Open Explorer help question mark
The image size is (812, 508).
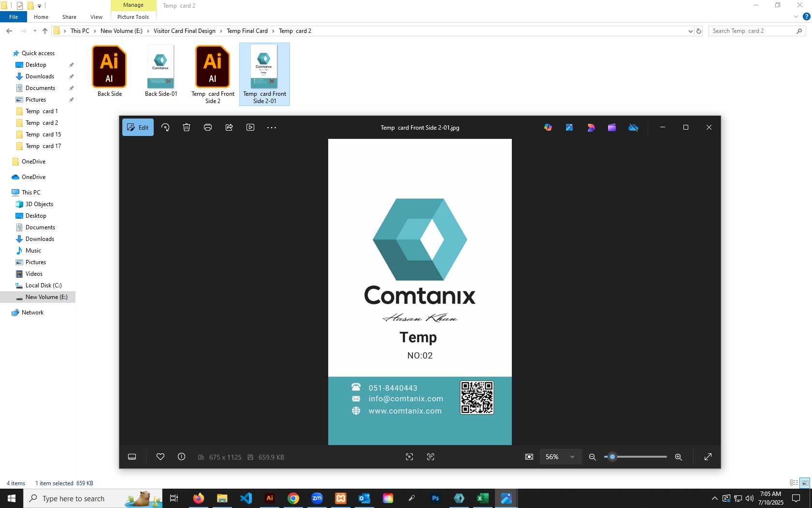(806, 16)
